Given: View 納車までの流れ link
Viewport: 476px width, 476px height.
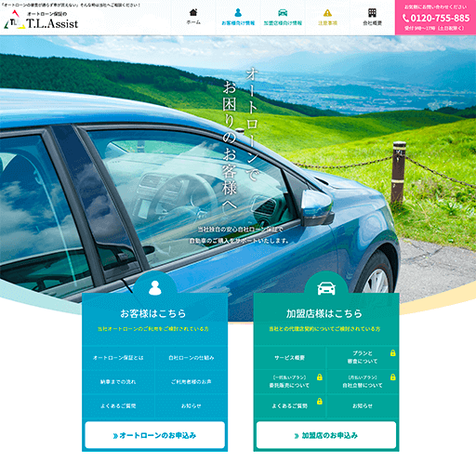Looking at the screenshot, I should (118, 381).
